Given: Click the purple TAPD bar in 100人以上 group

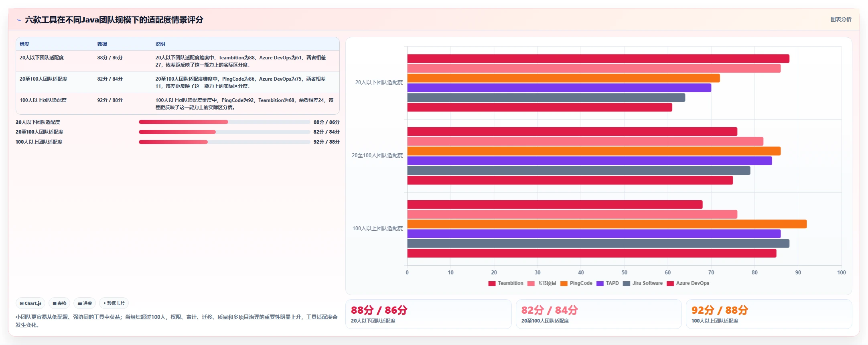Looking at the screenshot, I should [594, 234].
